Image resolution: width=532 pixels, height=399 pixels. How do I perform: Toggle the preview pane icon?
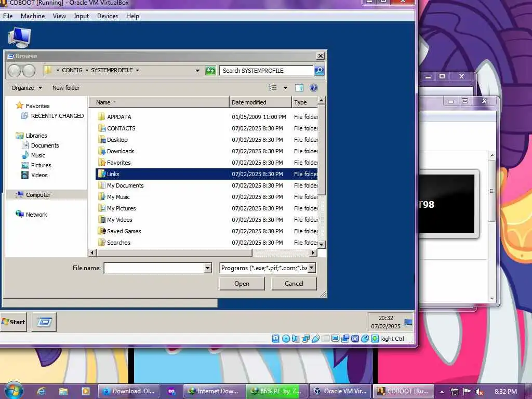(x=299, y=88)
